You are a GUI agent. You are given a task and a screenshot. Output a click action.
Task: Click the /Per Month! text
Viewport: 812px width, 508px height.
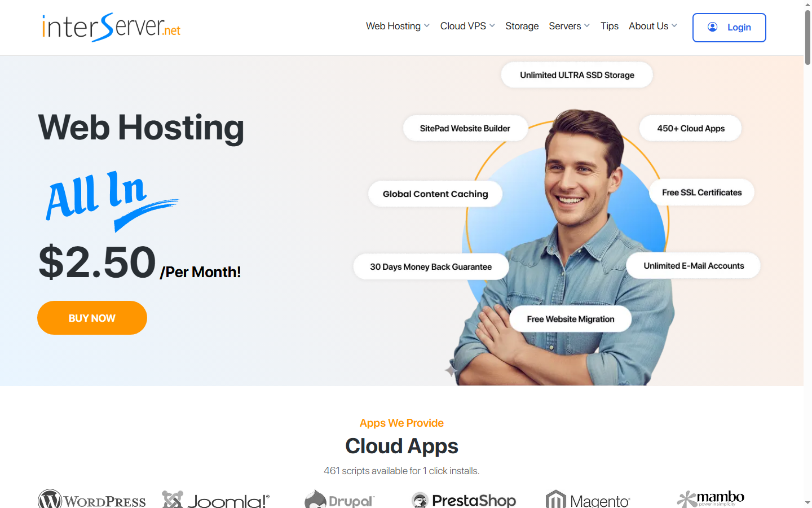200,272
